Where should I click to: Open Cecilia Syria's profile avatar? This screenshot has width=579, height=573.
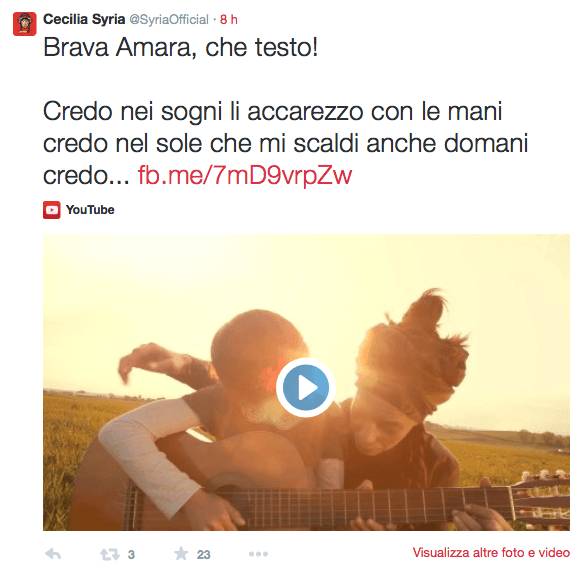[24, 24]
